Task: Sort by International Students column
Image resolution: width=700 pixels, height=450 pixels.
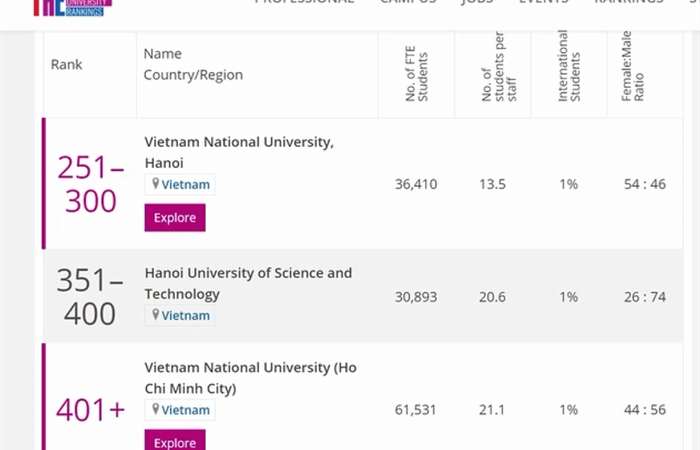Action: (x=569, y=66)
